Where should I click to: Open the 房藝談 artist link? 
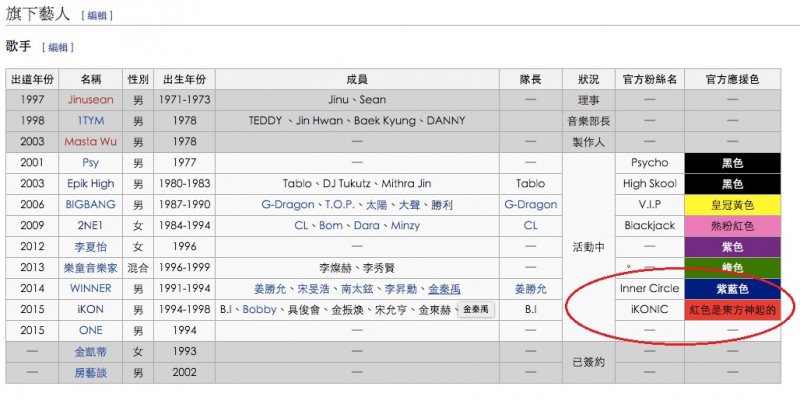(x=91, y=372)
